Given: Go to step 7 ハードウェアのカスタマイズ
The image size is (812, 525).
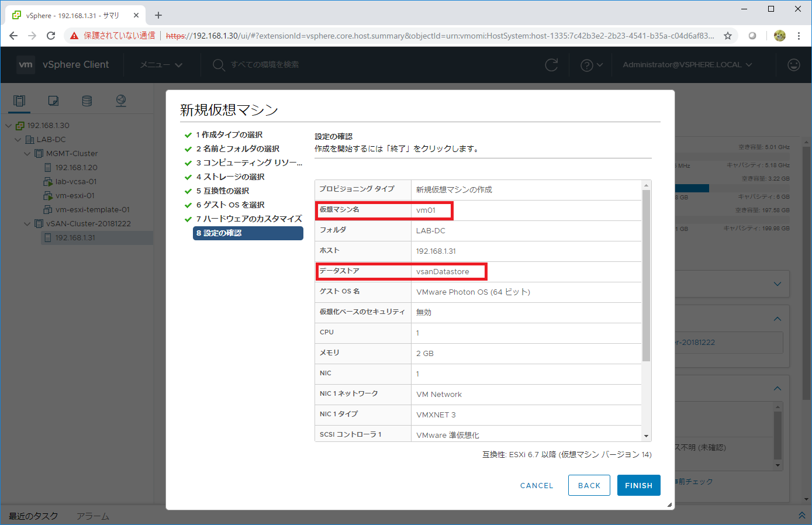Looking at the screenshot, I should click(x=249, y=219).
